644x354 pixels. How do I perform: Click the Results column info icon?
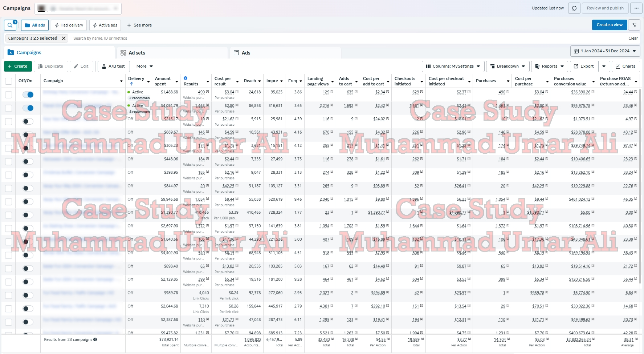click(186, 78)
